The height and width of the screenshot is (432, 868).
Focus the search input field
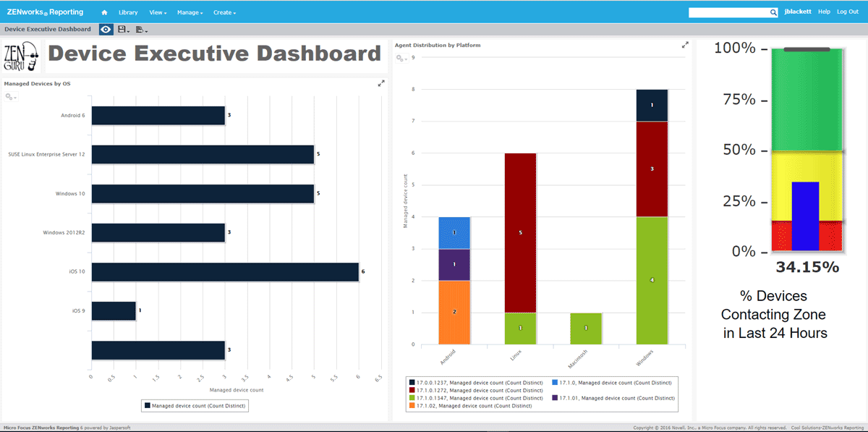[x=729, y=12]
